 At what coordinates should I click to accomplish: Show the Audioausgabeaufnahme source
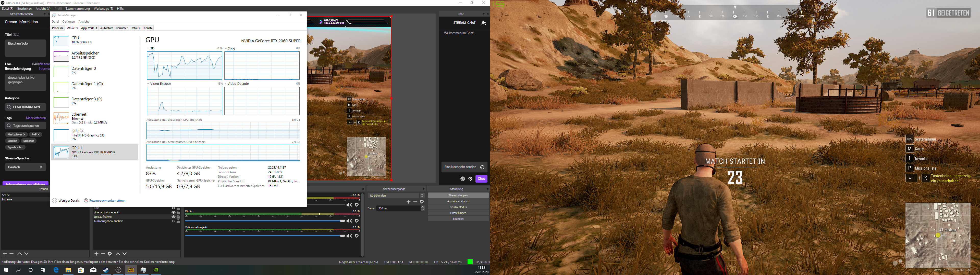click(174, 221)
